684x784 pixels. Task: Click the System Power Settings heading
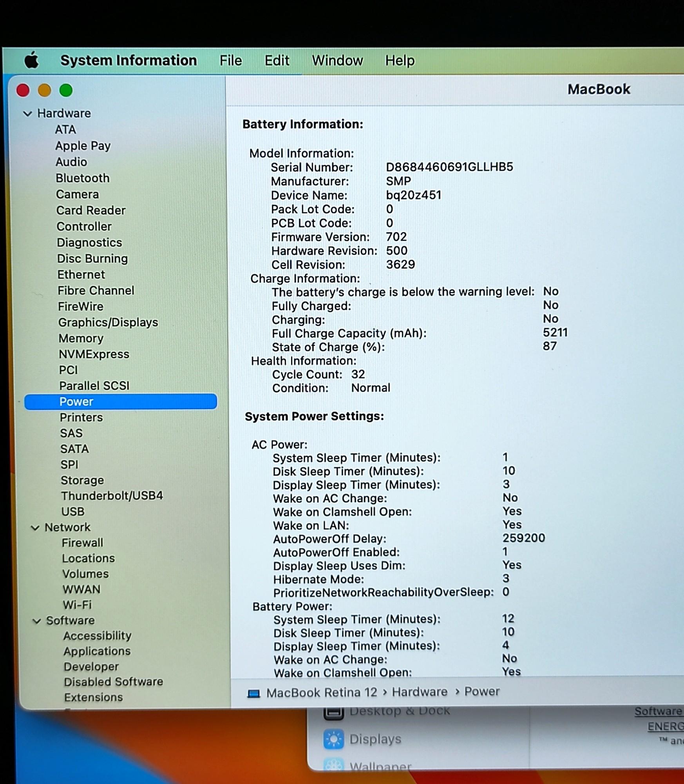click(x=315, y=416)
